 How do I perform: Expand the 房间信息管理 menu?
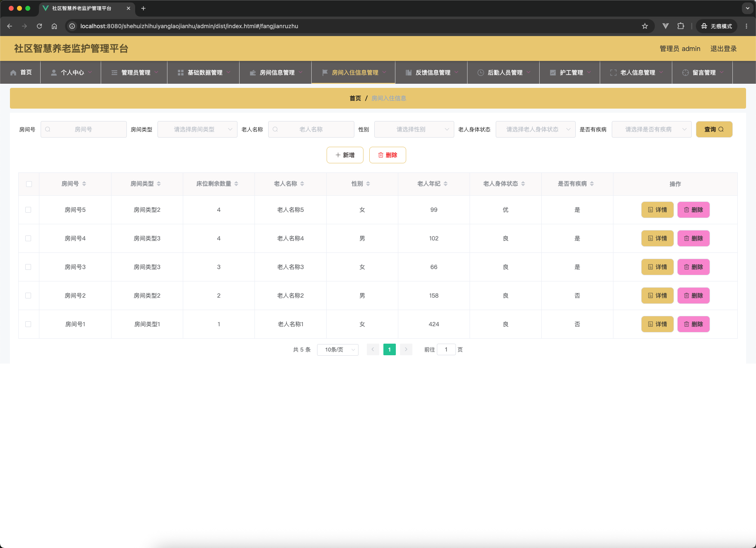point(276,73)
